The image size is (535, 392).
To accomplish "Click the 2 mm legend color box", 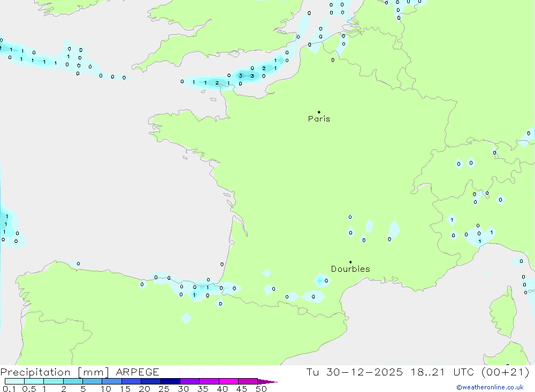I will tap(73, 381).
